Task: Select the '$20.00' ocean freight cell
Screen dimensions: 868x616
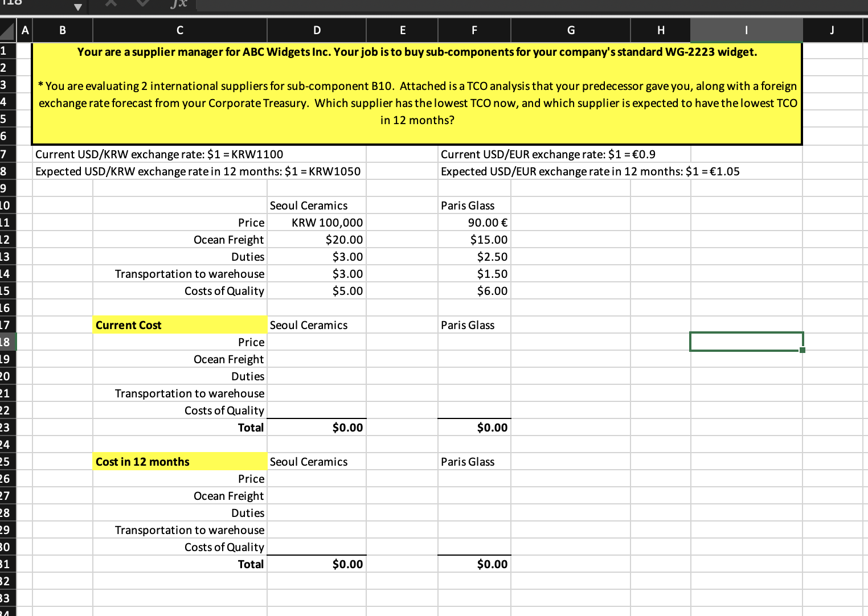Action: pos(317,240)
